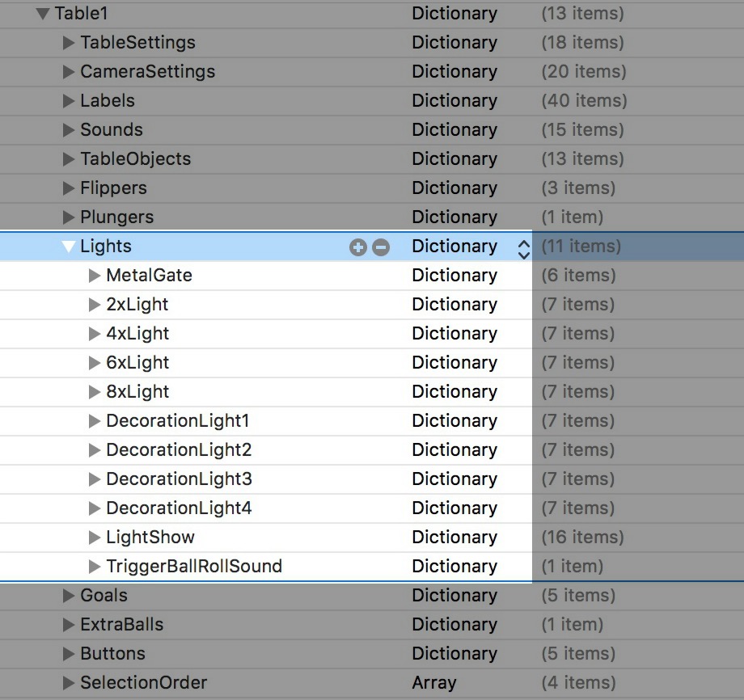The image size is (744, 700).
Task: Select the 2xLight dictionary entry
Action: pyautogui.click(x=137, y=304)
